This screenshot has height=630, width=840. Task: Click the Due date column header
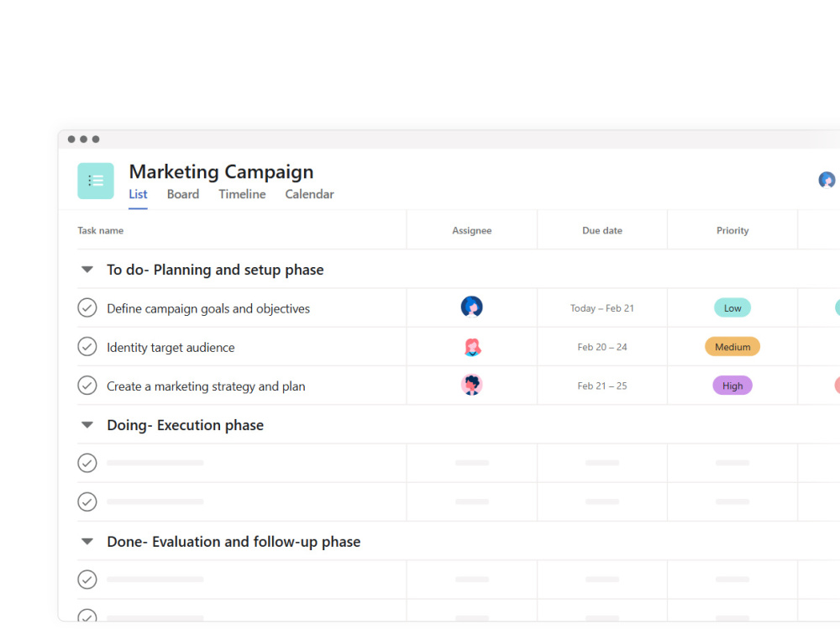point(602,230)
